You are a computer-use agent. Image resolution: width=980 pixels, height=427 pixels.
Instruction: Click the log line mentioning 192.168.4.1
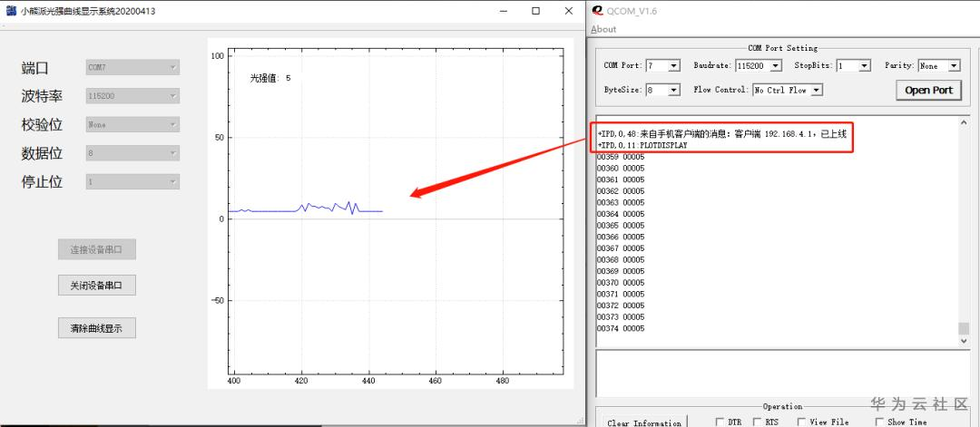point(722,133)
